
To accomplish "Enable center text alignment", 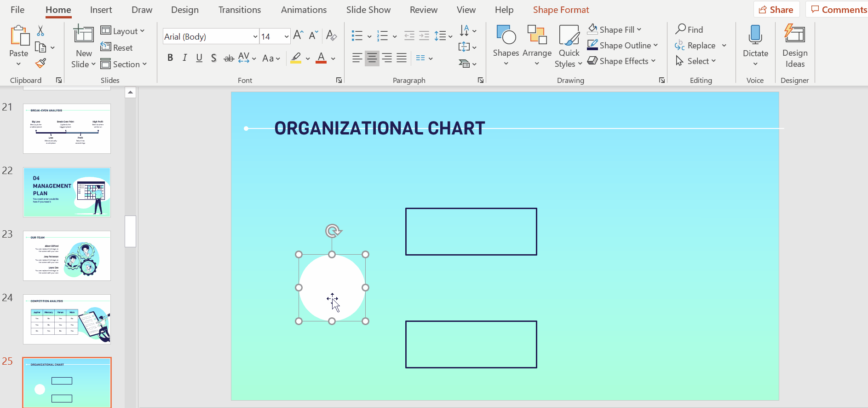I will click(x=372, y=58).
